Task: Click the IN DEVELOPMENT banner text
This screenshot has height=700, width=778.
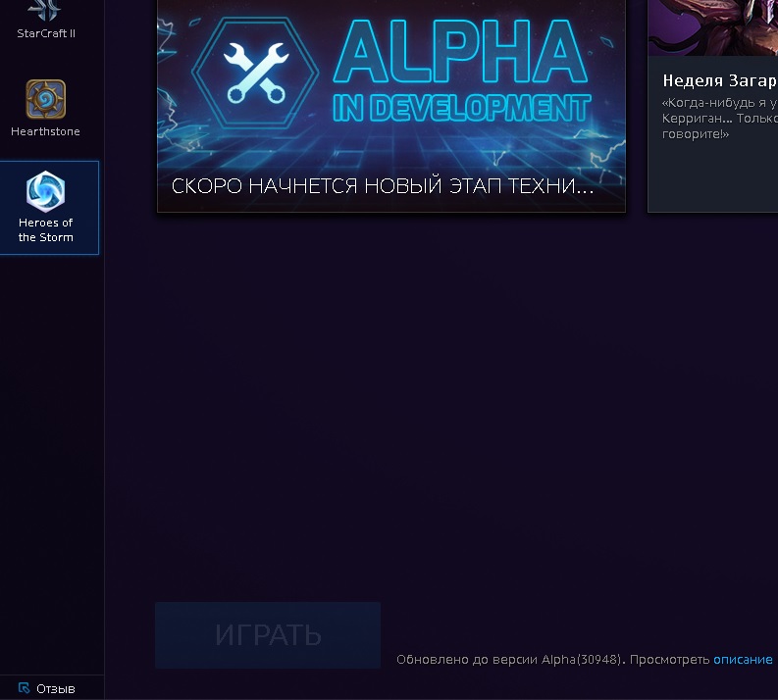Action: [462, 108]
